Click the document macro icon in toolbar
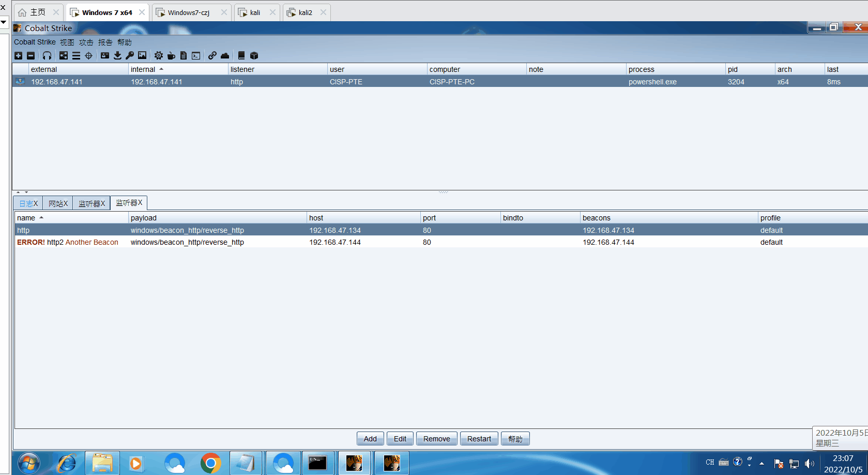 (x=184, y=56)
